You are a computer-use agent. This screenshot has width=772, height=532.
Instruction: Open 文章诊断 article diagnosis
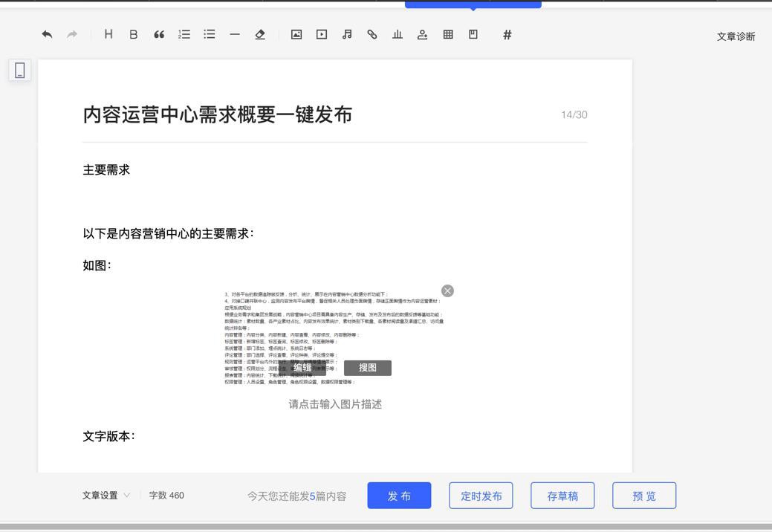pos(736,36)
